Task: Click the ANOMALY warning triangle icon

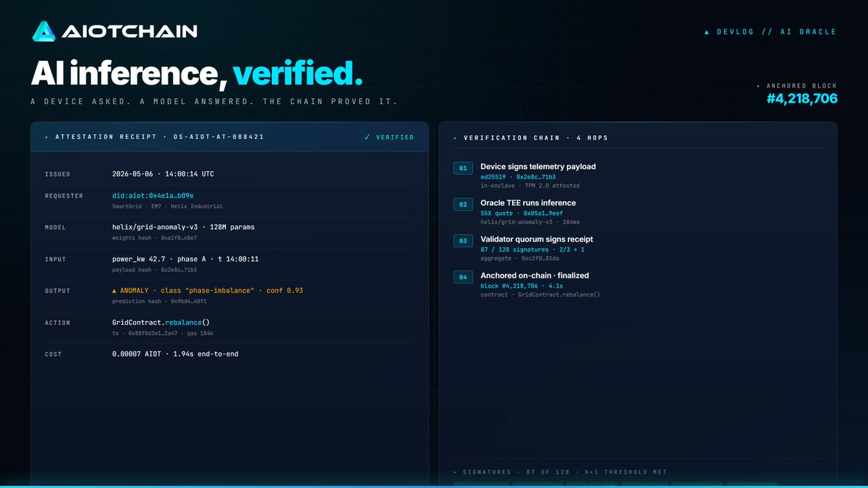Action: coord(115,291)
